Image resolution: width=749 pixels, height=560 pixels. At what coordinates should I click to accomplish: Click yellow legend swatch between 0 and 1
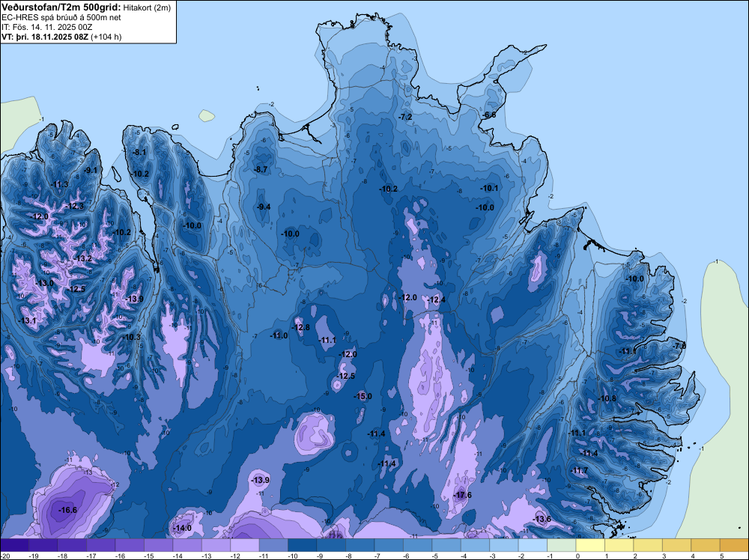(x=590, y=545)
